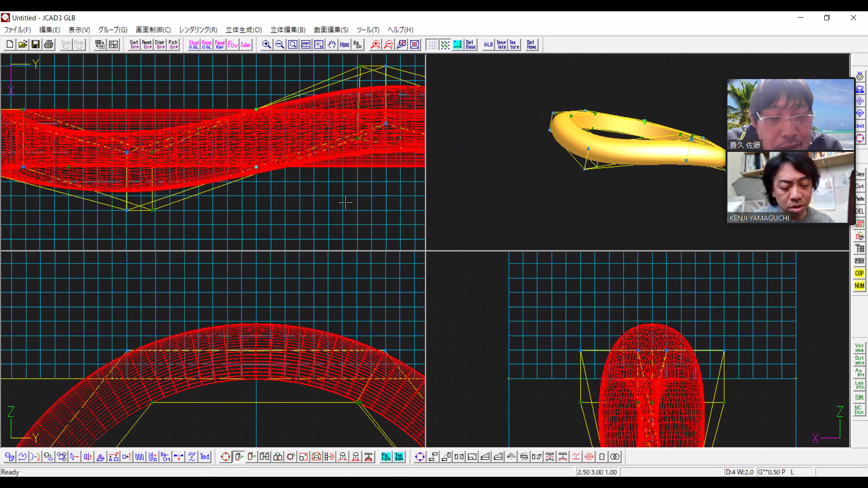Toggle the yellow NUM button
This screenshot has height=488, width=868.
tap(859, 286)
